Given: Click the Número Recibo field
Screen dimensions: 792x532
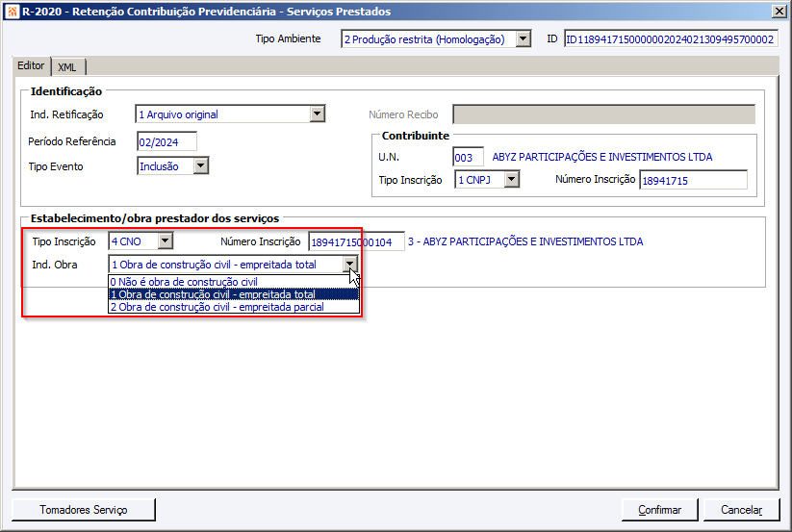Looking at the screenshot, I should [603, 114].
